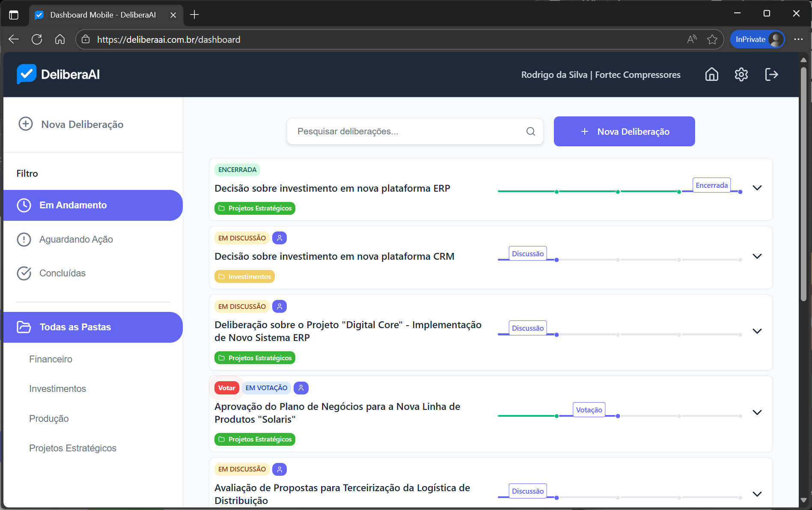Click the Pesquisar deliberações search field
812x510 pixels.
tap(407, 131)
